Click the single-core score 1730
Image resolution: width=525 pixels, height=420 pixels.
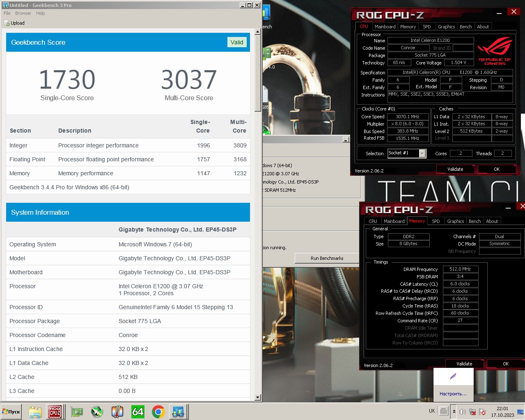[x=67, y=80]
